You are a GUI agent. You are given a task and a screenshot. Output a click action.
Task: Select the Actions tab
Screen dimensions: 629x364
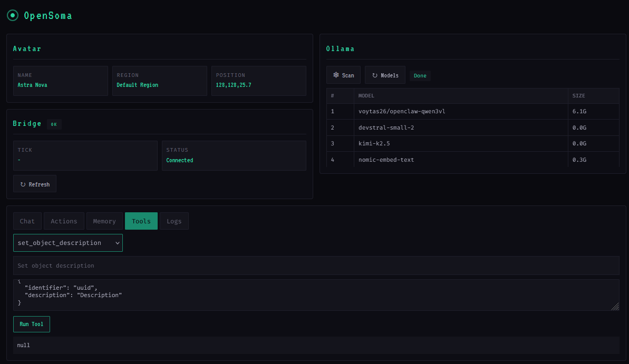[64, 221]
